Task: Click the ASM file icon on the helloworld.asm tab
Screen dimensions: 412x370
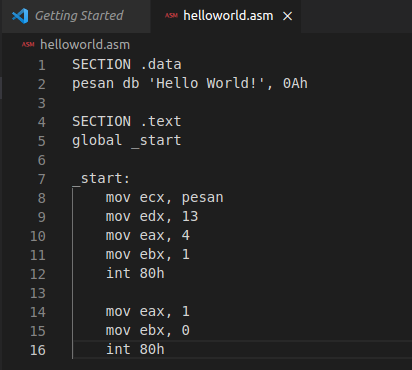Action: click(171, 16)
